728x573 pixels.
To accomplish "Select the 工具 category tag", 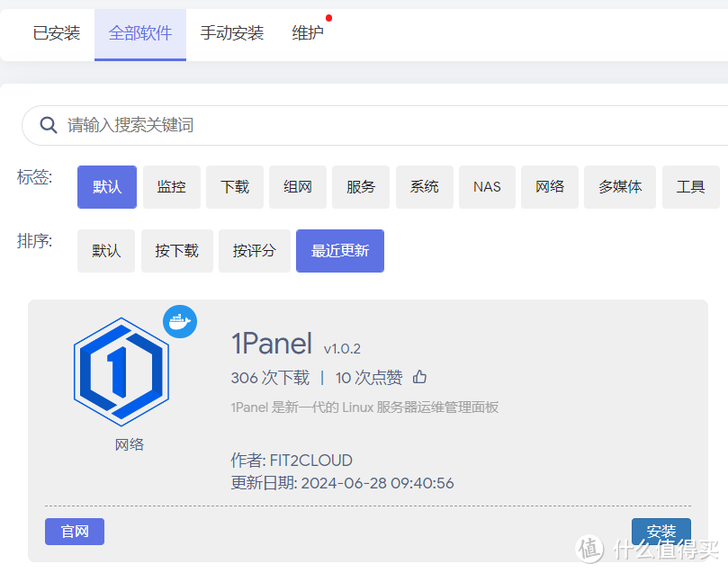I will click(690, 187).
